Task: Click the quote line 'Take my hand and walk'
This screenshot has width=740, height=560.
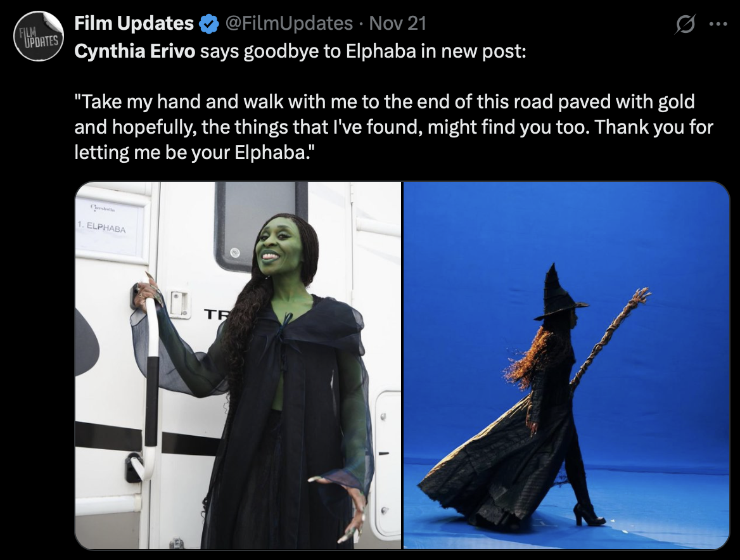Action: pyautogui.click(x=384, y=102)
